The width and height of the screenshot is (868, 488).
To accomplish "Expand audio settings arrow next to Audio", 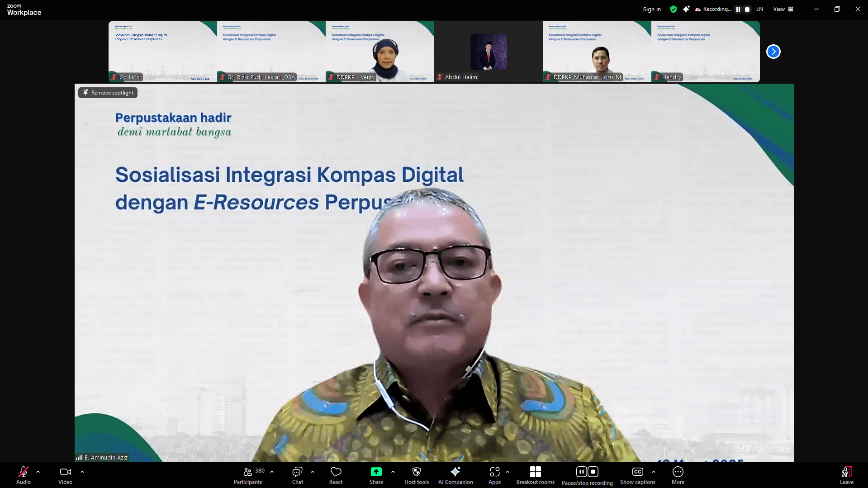I will [38, 472].
